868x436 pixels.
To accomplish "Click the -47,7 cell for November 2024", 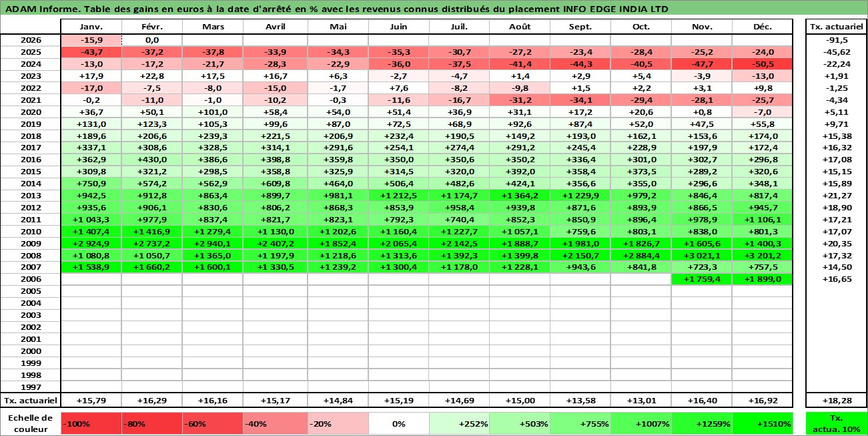I will (x=702, y=64).
